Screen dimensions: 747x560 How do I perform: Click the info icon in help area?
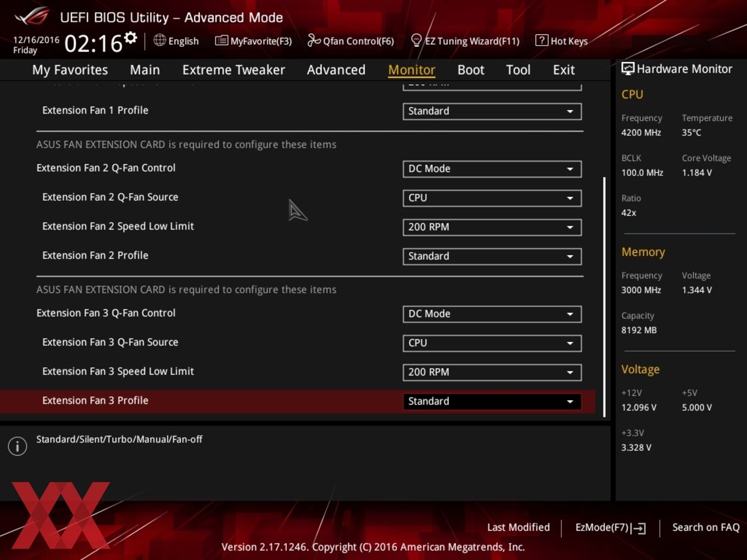[x=18, y=446]
